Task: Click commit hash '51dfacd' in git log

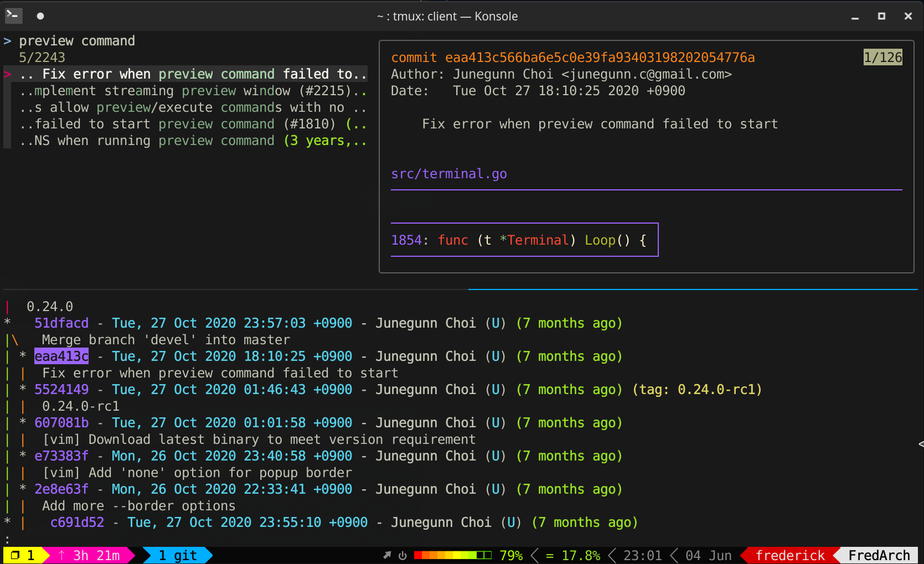Action: point(61,323)
